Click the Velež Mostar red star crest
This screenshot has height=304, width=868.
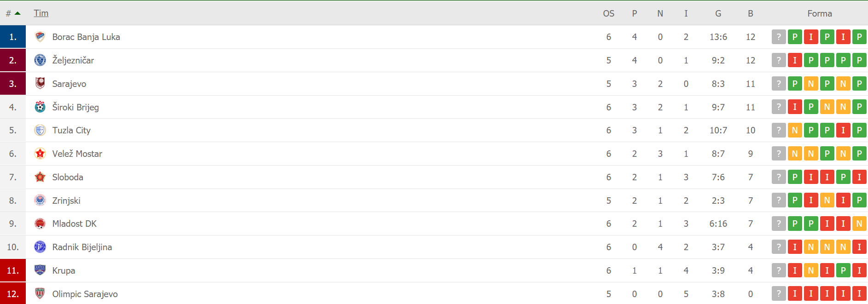click(x=40, y=154)
